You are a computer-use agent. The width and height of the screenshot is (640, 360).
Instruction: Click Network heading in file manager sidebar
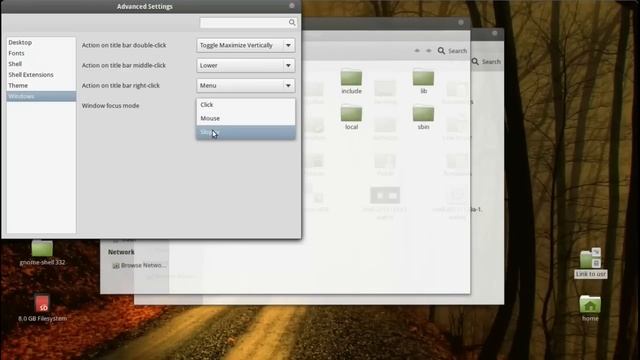pos(121,252)
